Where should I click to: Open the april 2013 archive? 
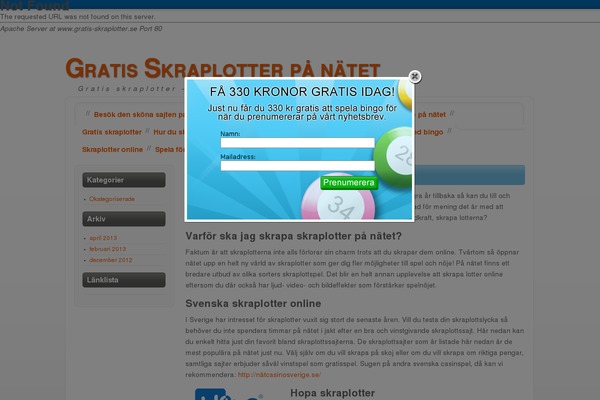pos(103,238)
